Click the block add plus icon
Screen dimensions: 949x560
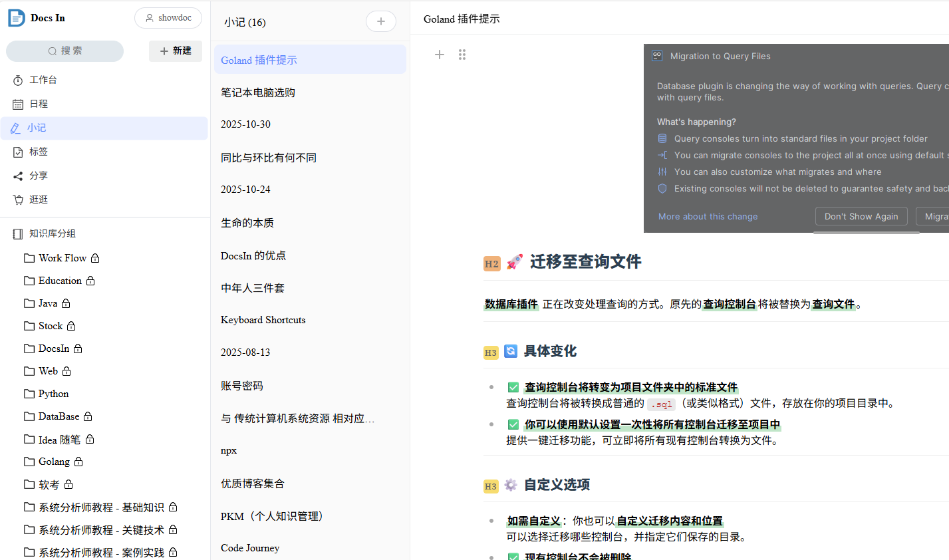pyautogui.click(x=440, y=55)
